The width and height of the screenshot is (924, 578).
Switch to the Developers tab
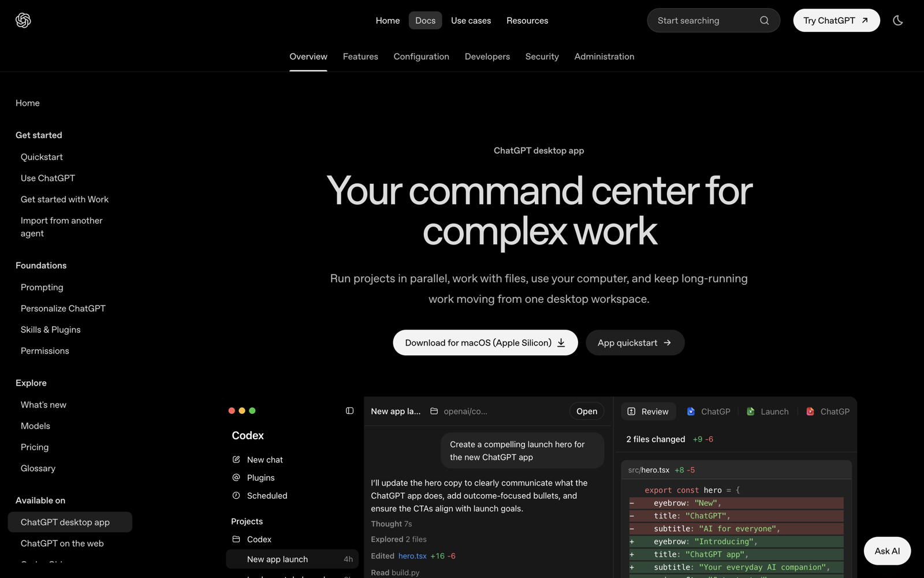click(487, 57)
